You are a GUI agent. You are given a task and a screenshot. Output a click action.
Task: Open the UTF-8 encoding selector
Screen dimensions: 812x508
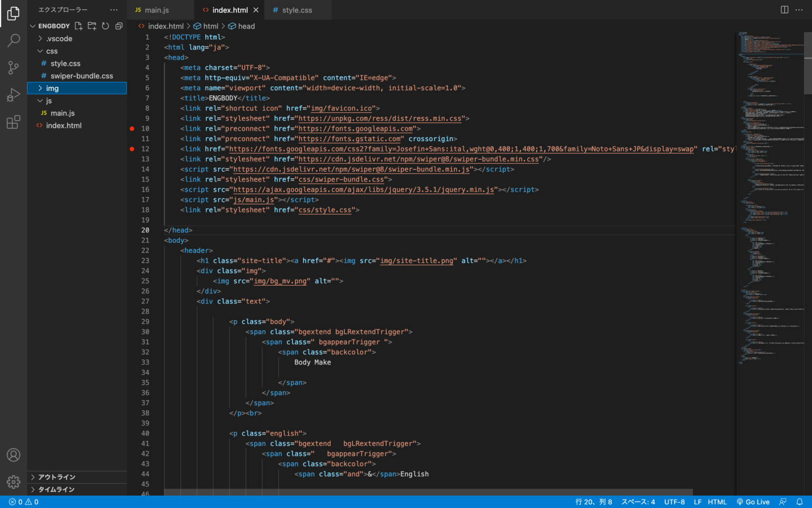(675, 502)
